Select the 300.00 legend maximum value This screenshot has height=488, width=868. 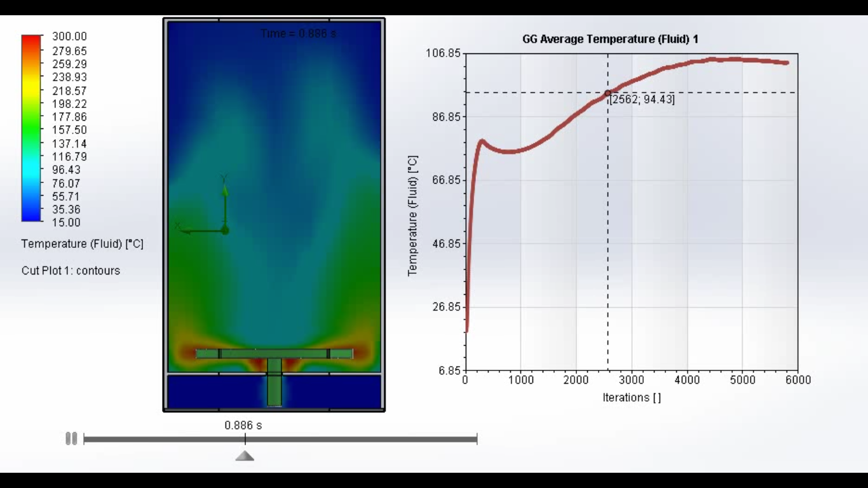[69, 37]
